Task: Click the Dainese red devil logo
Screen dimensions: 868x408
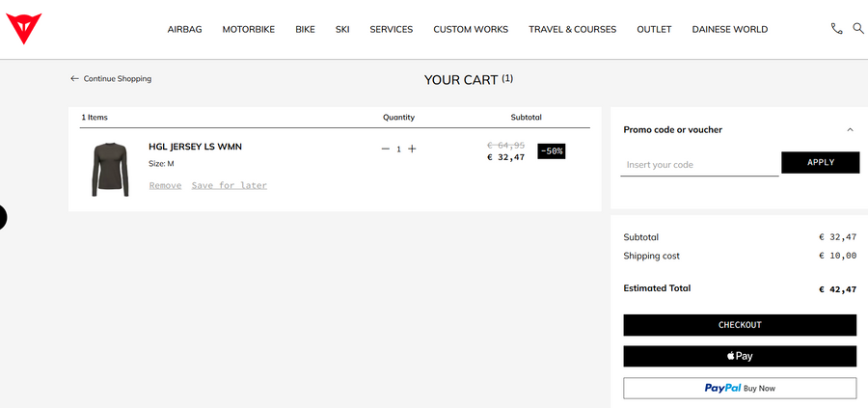Action: 24,29
